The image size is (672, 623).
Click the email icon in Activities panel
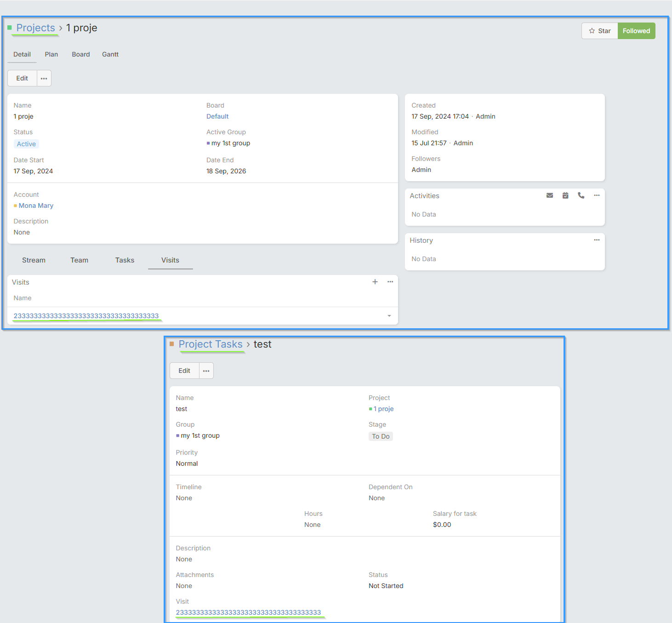click(x=549, y=195)
